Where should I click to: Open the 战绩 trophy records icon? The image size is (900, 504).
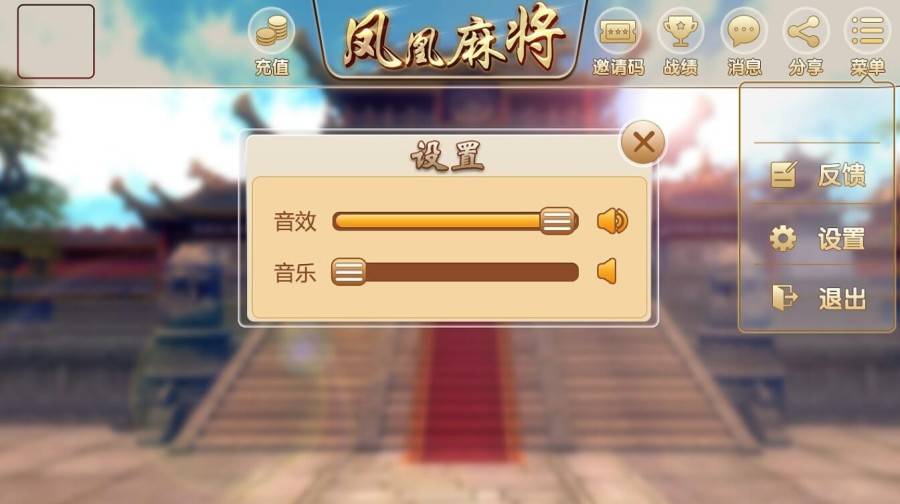[x=680, y=31]
